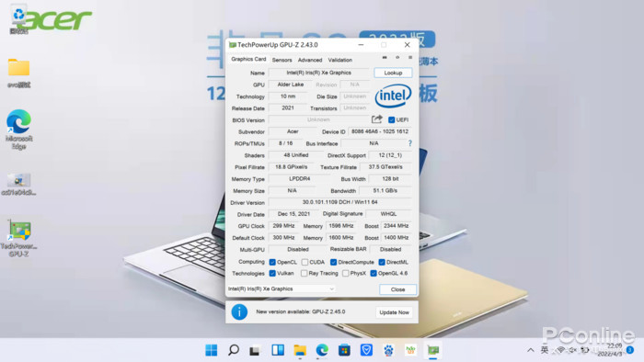The width and height of the screenshot is (644, 362).
Task: Click the Bus Interface question mark icon
Action: coord(409,143)
